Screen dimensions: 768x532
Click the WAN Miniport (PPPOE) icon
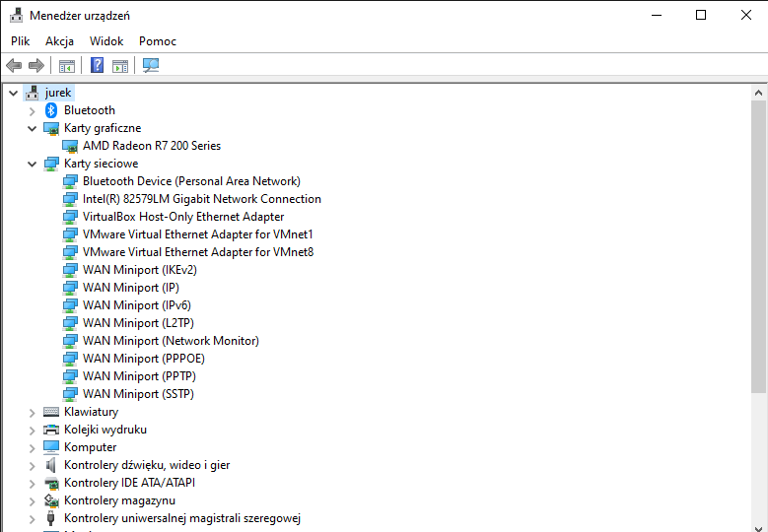[70, 359]
